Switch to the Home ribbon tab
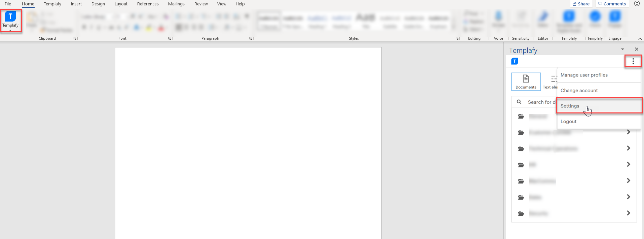Screen dimensions: 644x239 tap(28, 4)
